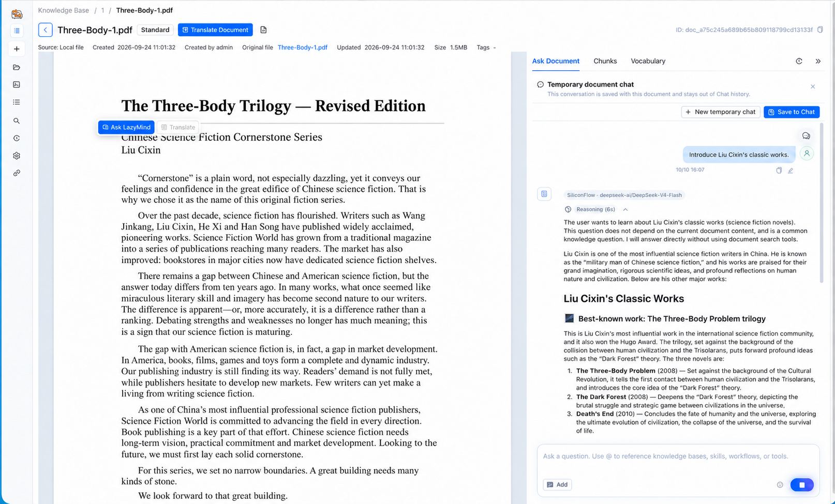Focus the Ask a question input field

pos(678,456)
